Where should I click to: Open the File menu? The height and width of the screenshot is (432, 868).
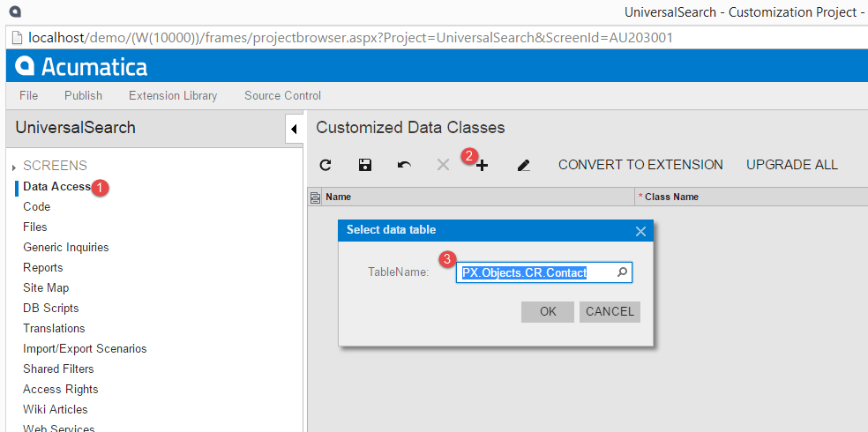pos(28,95)
